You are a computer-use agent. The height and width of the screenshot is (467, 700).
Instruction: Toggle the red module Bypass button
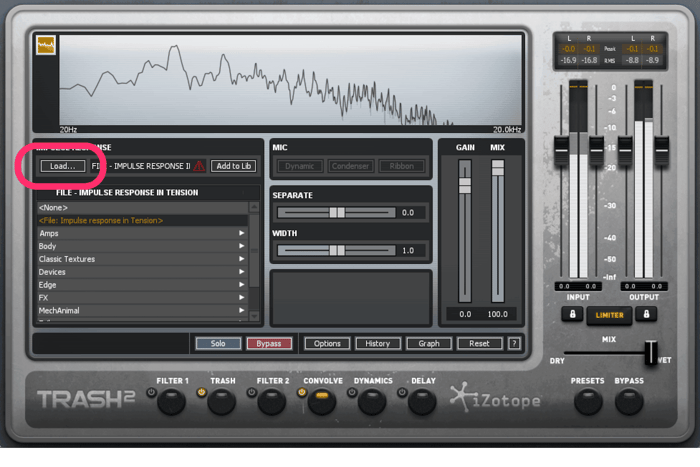(x=269, y=343)
